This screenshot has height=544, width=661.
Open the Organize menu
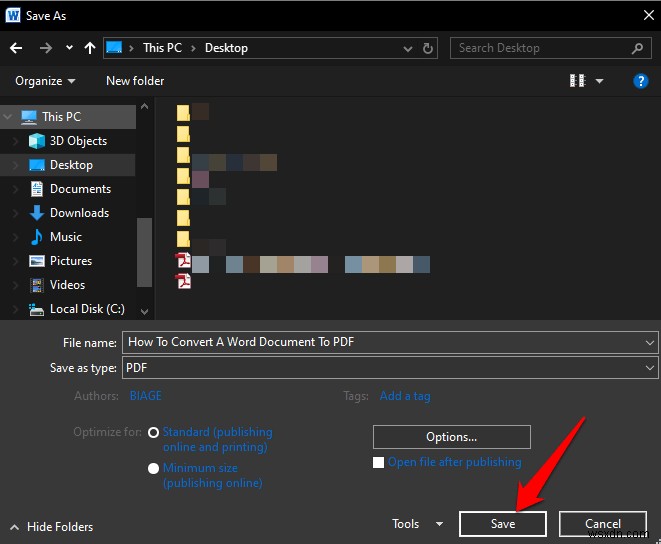(45, 81)
